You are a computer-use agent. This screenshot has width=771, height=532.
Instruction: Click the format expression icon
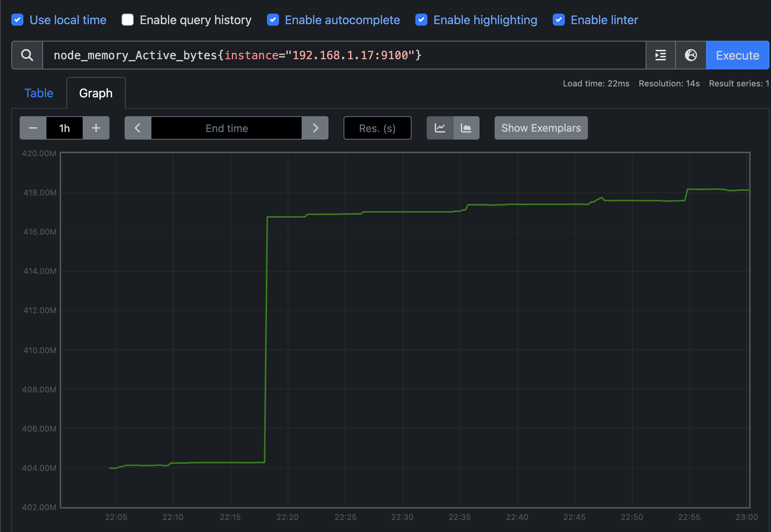(x=660, y=55)
